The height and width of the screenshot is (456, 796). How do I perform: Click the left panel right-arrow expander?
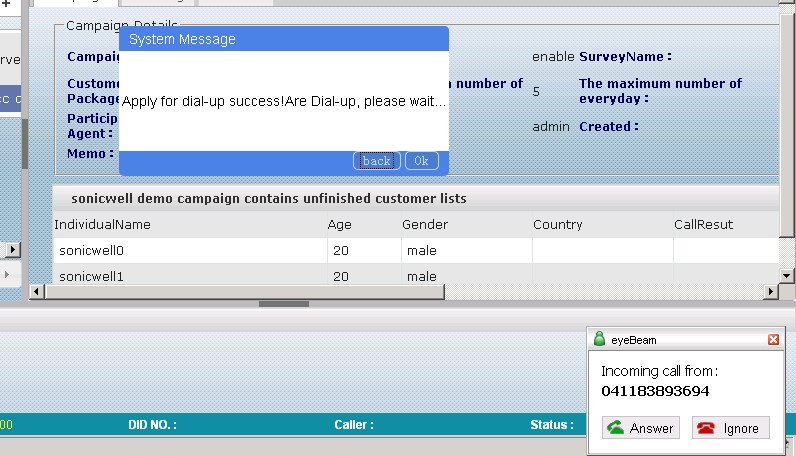tap(12, 250)
